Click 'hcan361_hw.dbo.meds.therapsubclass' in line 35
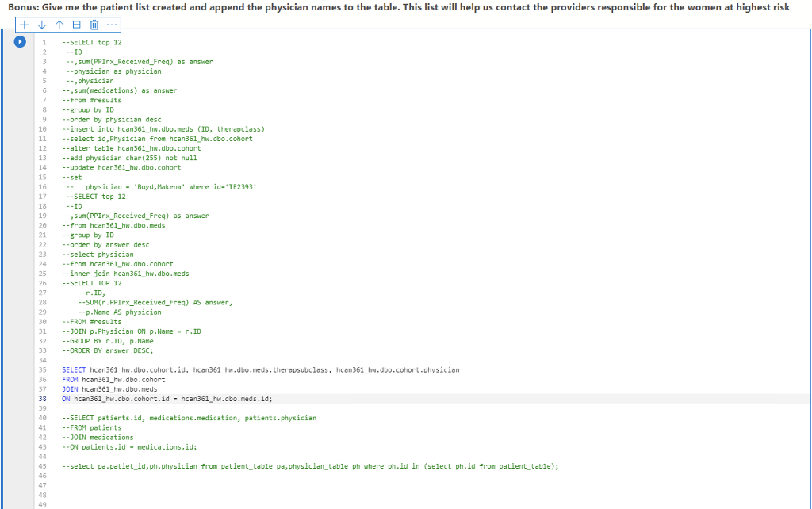 click(x=261, y=369)
